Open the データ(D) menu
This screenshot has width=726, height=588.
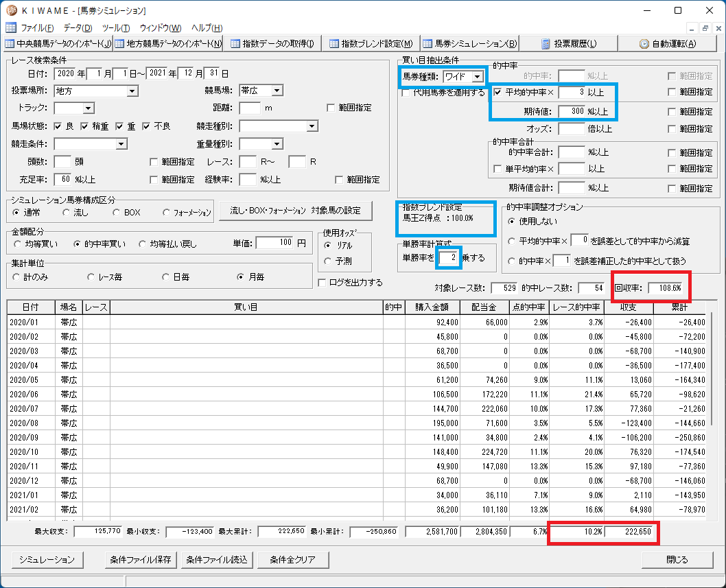click(x=78, y=27)
